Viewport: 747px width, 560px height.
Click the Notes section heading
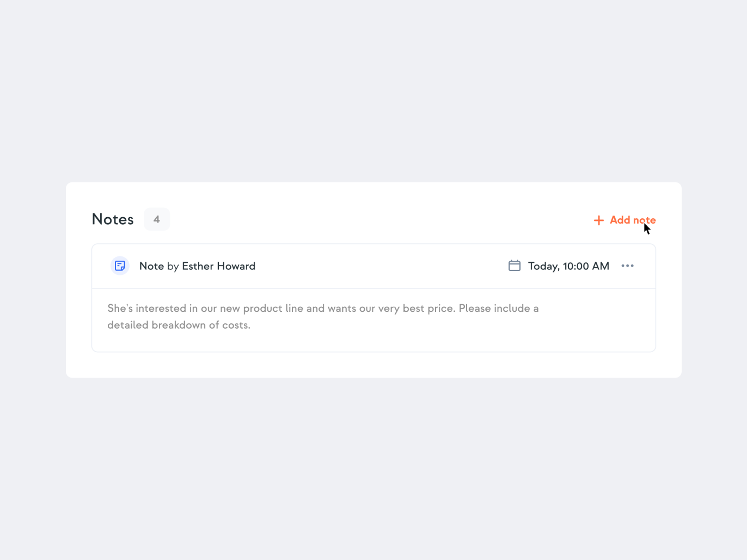click(113, 219)
